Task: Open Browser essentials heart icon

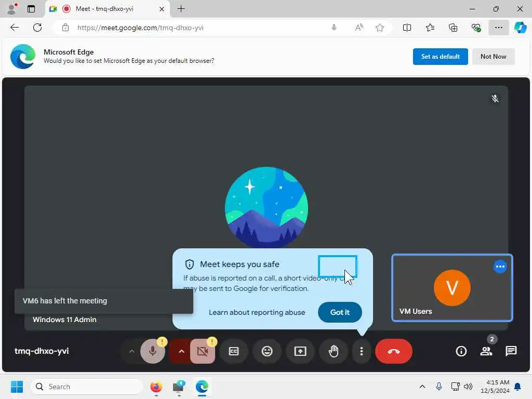Action: [x=476, y=28]
